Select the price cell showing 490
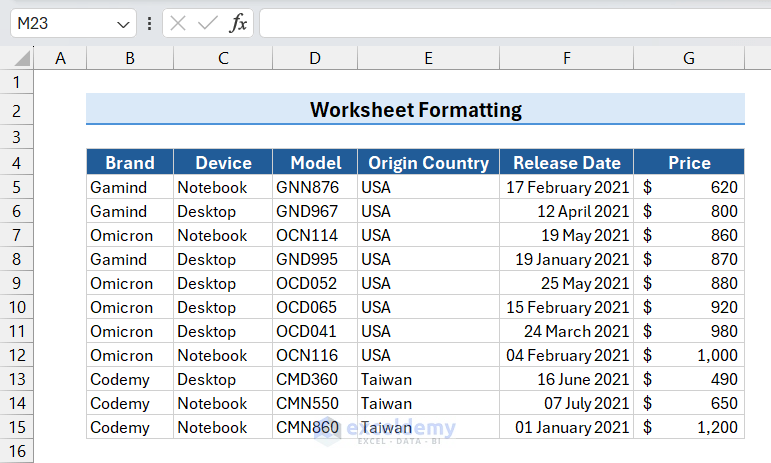Image resolution: width=771 pixels, height=463 pixels. (689, 379)
